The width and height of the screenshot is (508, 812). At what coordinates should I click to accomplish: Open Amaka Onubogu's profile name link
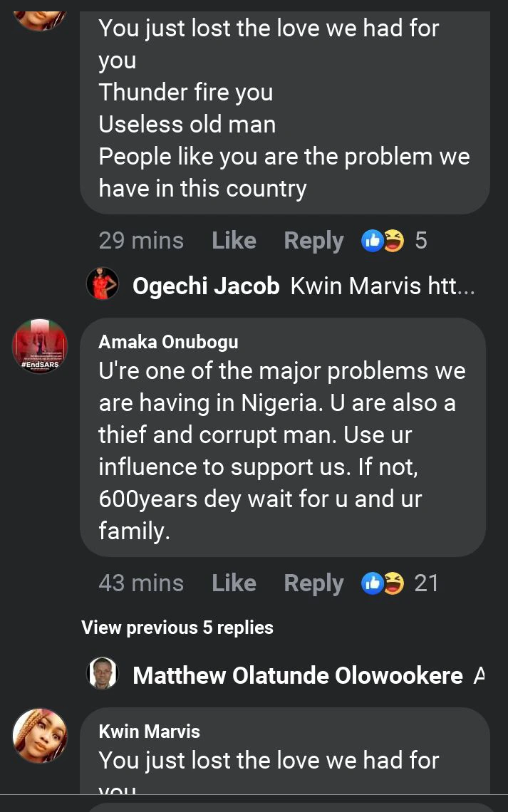(x=168, y=342)
